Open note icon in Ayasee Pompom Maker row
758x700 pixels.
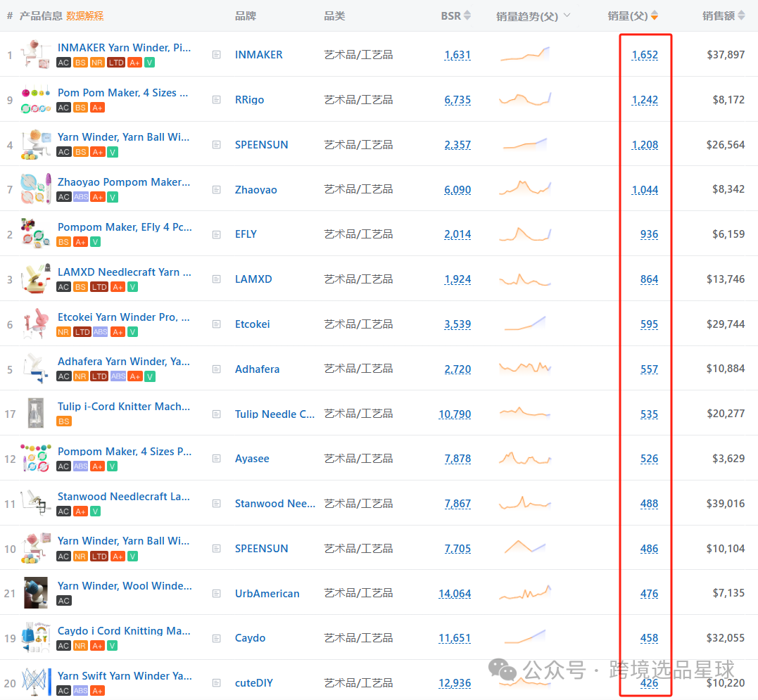217,459
